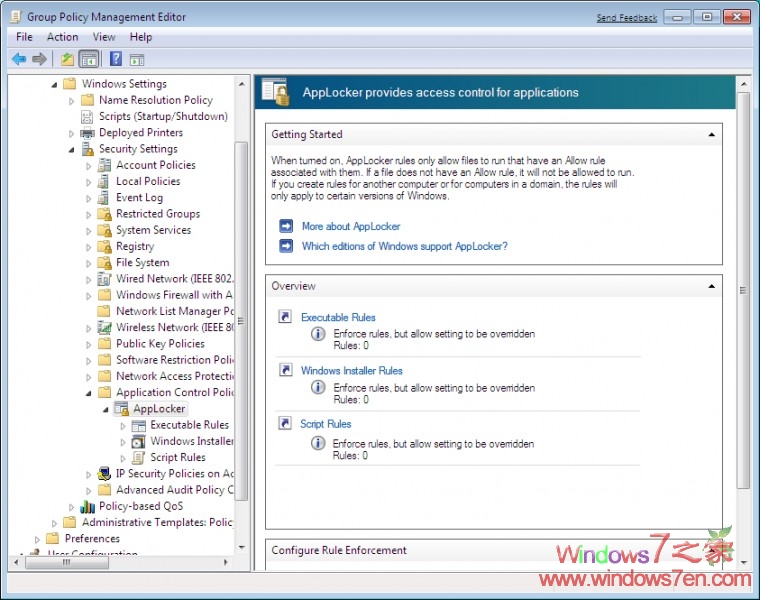Expand the Restricted Groups node
The height and width of the screenshot is (600, 760).
click(88, 215)
